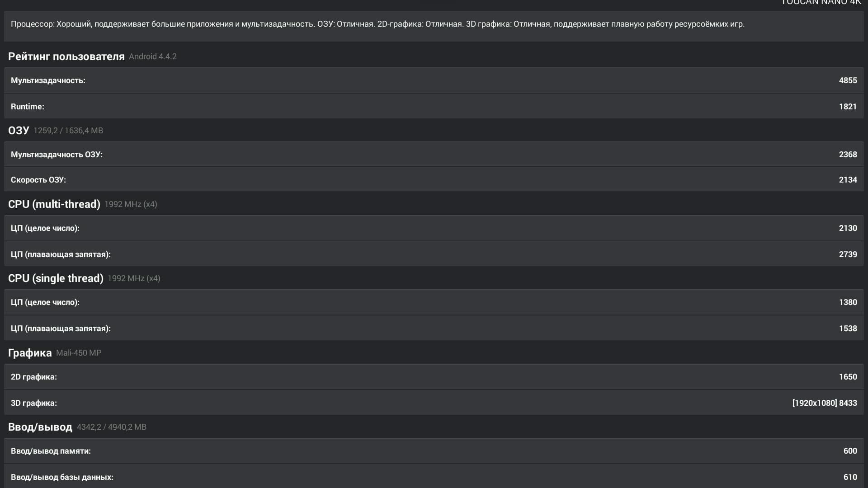Select the Ввод/вывод базы данных row
Screen dimensions: 868x488
(434, 477)
